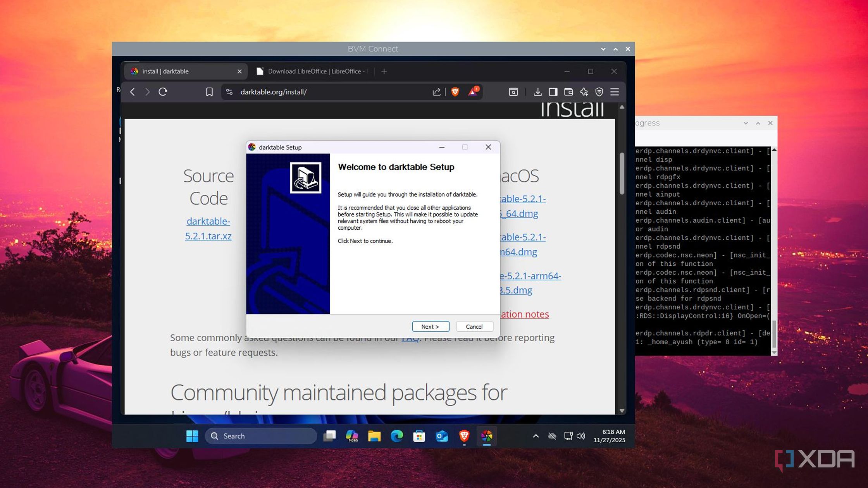This screenshot has height=488, width=868.
Task: Open the volume speaker tray icon
Action: [x=581, y=436]
